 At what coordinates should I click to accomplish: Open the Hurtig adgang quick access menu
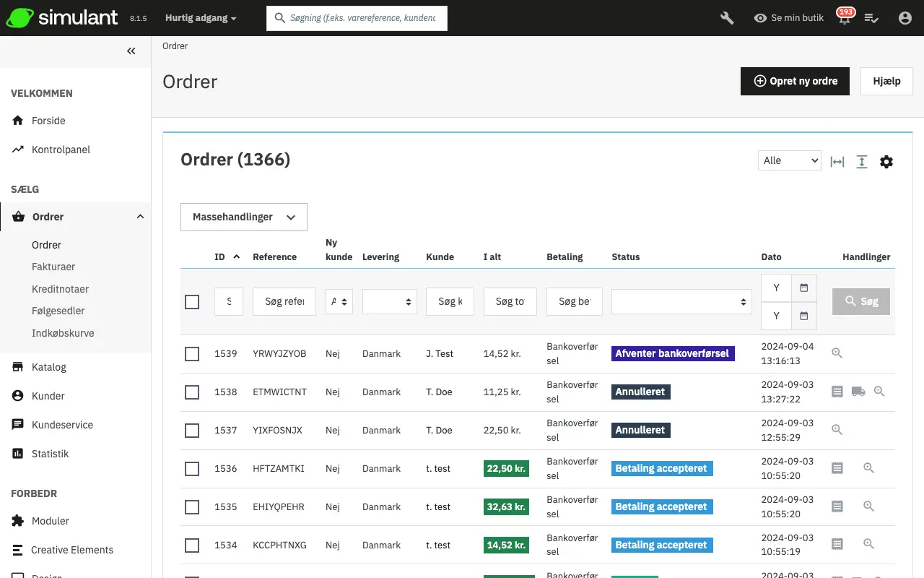(x=201, y=18)
